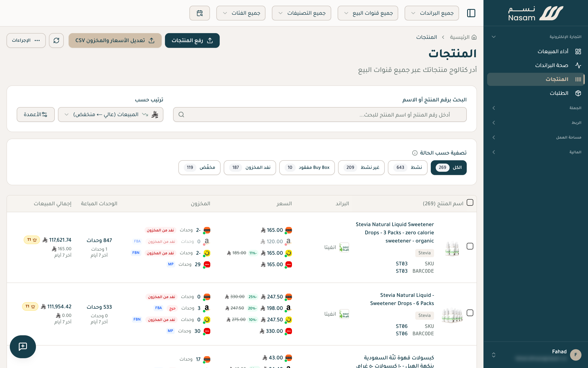Screen dimensions: 588x368
Task: Click the رفع المنتجات button
Action: tap(192, 40)
